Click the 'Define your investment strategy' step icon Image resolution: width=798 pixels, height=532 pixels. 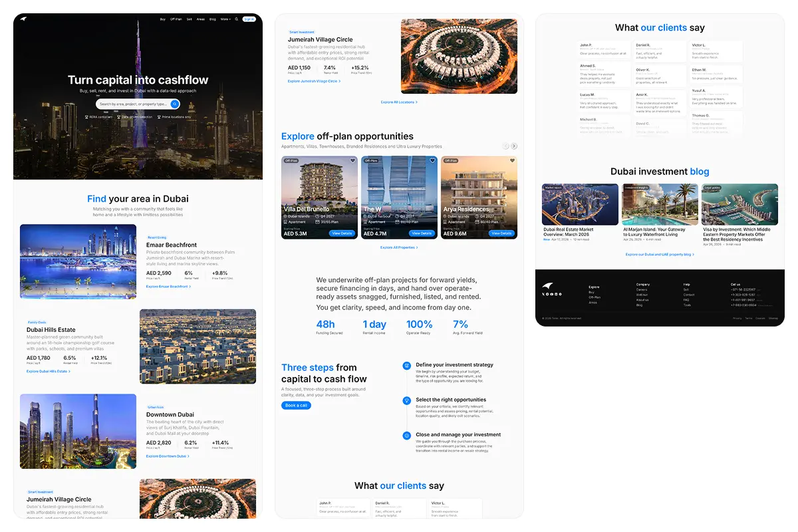click(x=407, y=365)
